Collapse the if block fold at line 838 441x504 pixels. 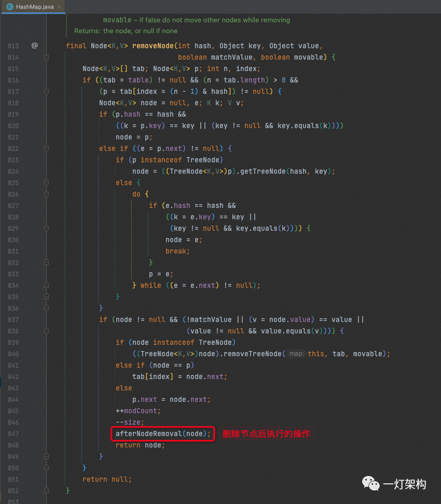coord(46,331)
